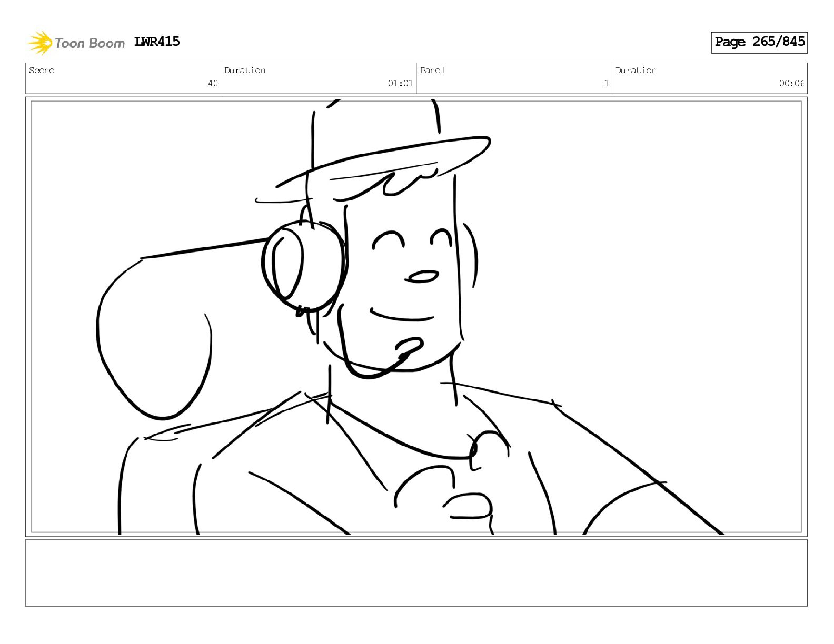Click the Panel label

click(x=433, y=71)
